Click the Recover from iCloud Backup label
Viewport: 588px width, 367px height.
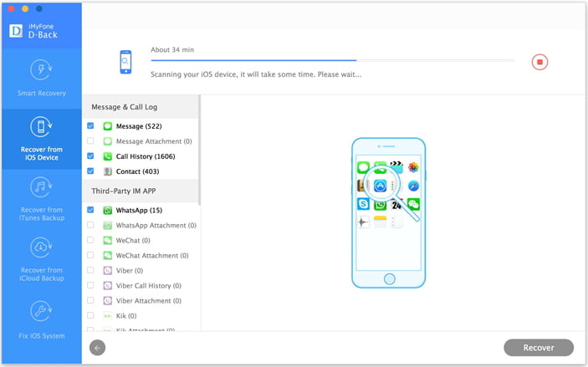[42, 274]
